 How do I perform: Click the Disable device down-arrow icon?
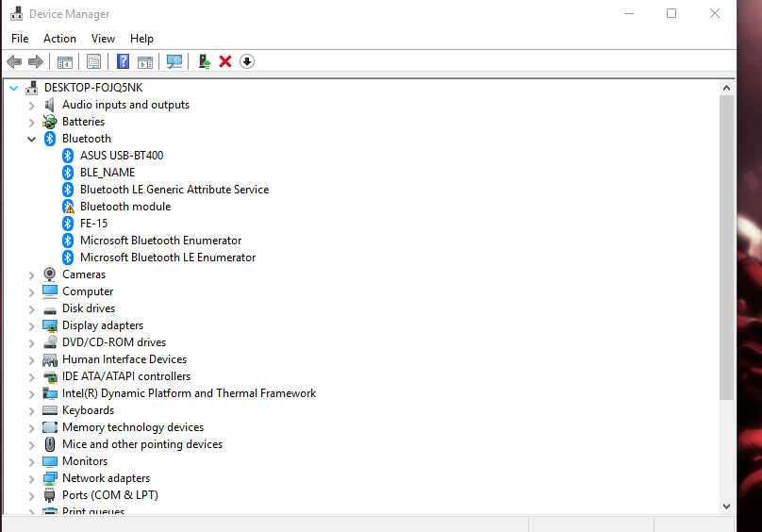tap(247, 61)
